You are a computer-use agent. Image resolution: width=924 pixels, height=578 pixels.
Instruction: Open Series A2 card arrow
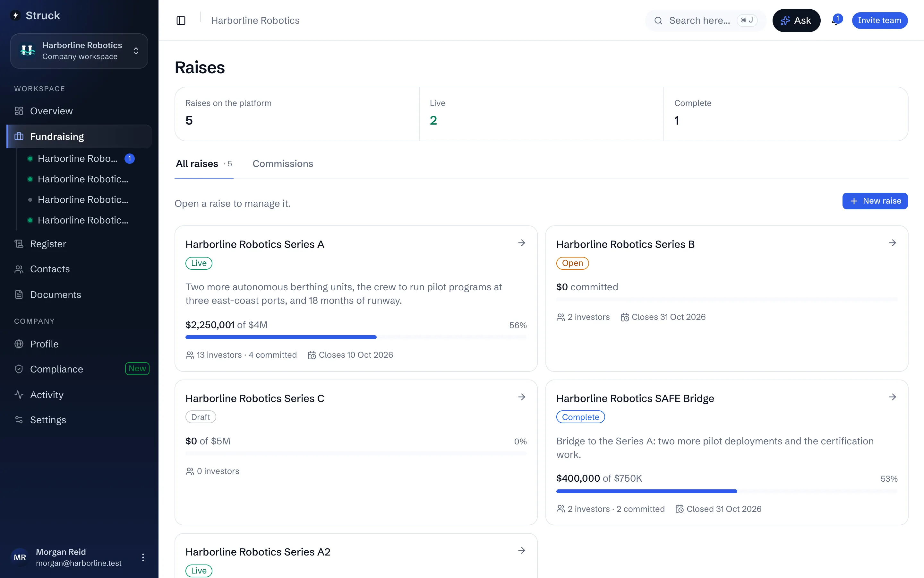click(522, 550)
